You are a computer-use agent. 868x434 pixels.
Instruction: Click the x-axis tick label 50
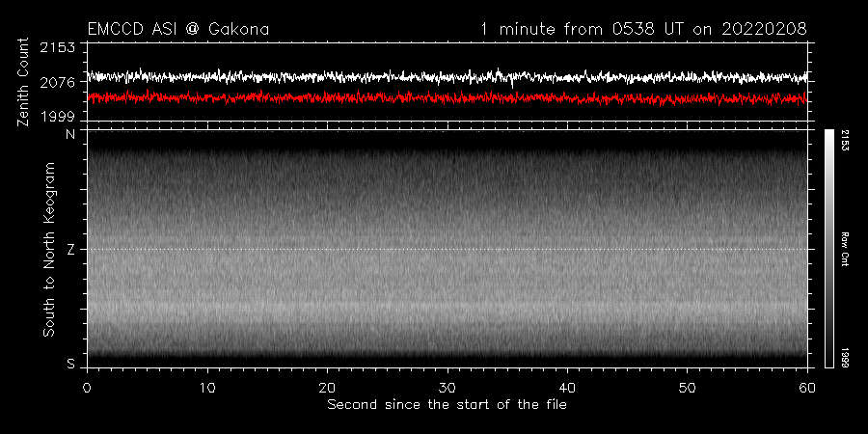[x=688, y=388]
